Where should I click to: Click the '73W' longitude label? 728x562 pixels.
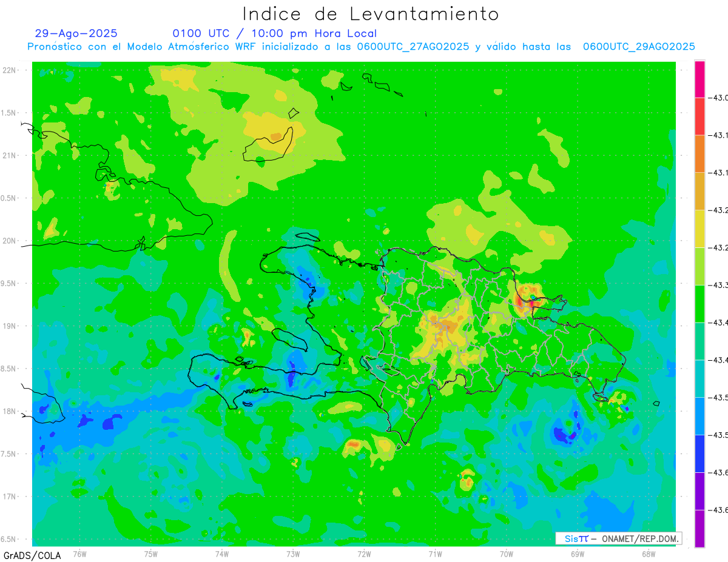click(293, 554)
